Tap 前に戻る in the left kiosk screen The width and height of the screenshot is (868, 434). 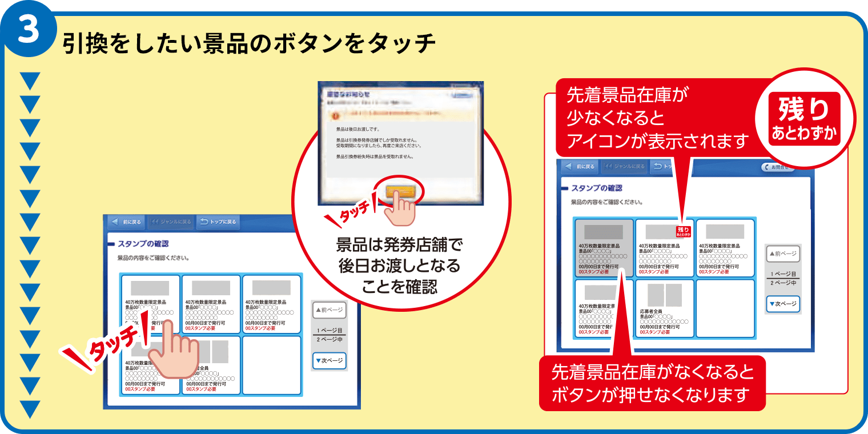pyautogui.click(x=126, y=222)
